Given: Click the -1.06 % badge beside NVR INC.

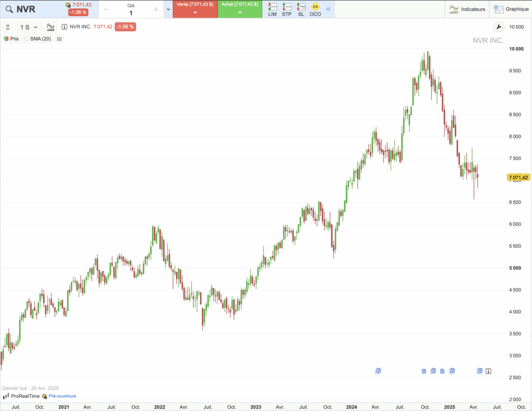Looking at the screenshot, I should click(125, 27).
